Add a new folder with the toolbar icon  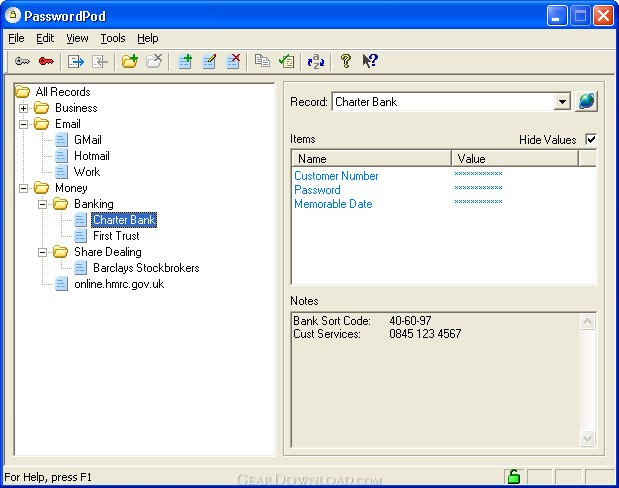(x=130, y=61)
